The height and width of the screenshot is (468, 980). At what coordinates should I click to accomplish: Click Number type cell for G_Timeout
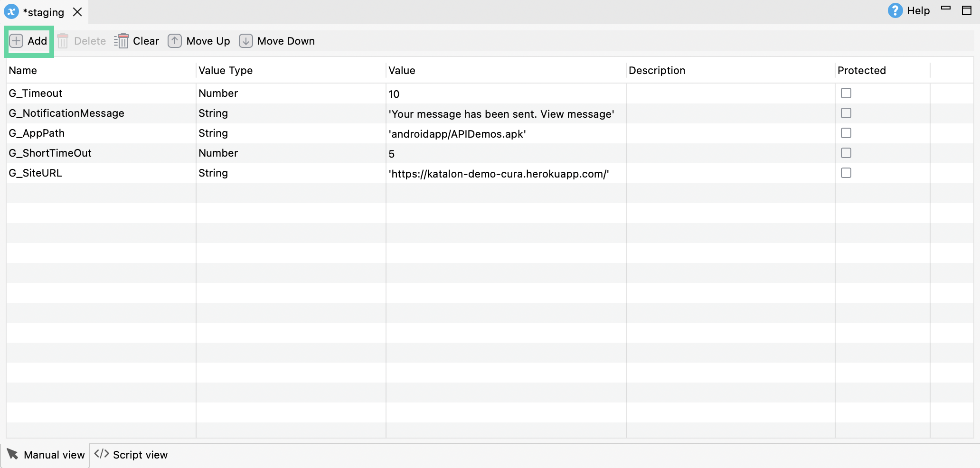[x=291, y=94]
